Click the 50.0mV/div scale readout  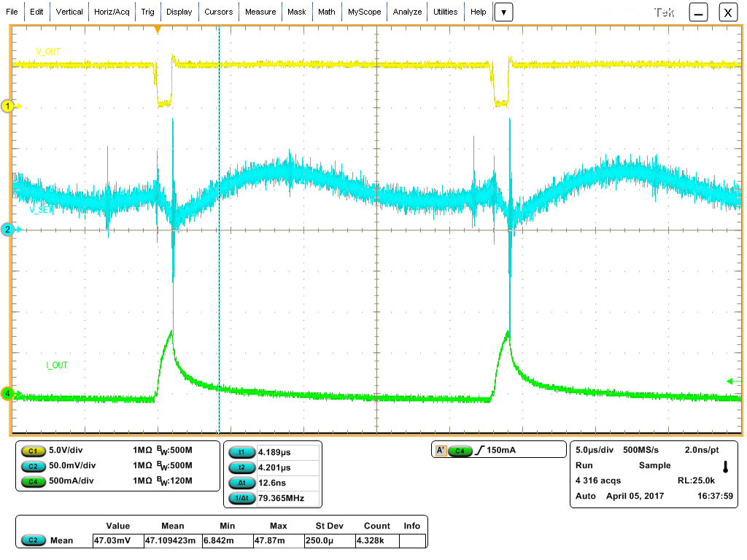72,465
